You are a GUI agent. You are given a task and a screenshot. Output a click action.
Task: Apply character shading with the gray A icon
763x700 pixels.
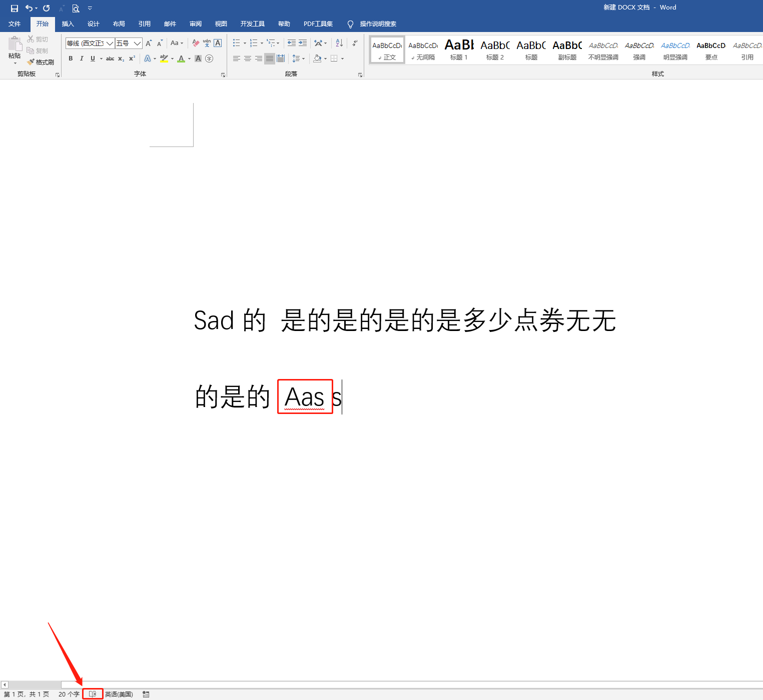(198, 58)
